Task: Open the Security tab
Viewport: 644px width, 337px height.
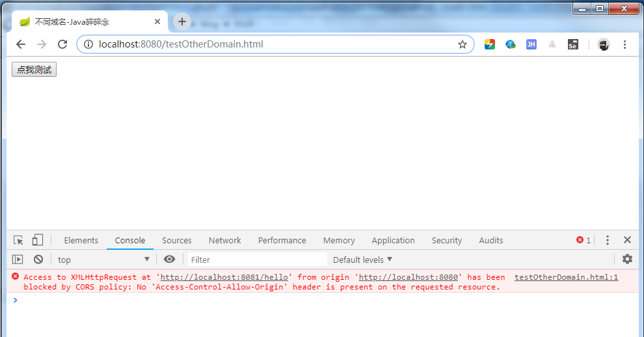Action: point(446,241)
